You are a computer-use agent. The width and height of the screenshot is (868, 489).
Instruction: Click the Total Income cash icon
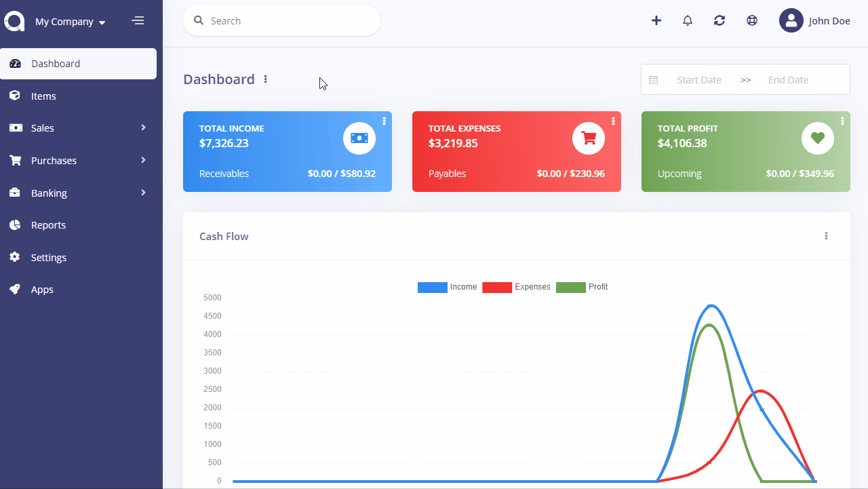click(x=359, y=138)
